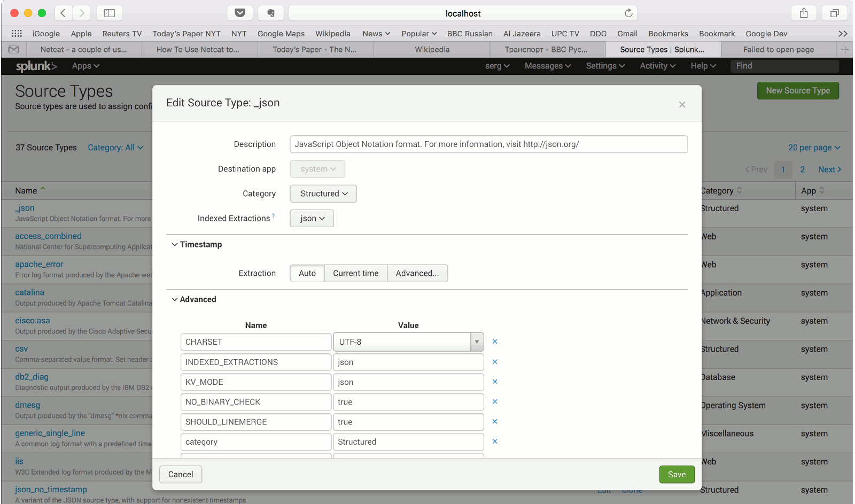The width and height of the screenshot is (855, 504).
Task: Open the catalina source type
Action: [29, 292]
